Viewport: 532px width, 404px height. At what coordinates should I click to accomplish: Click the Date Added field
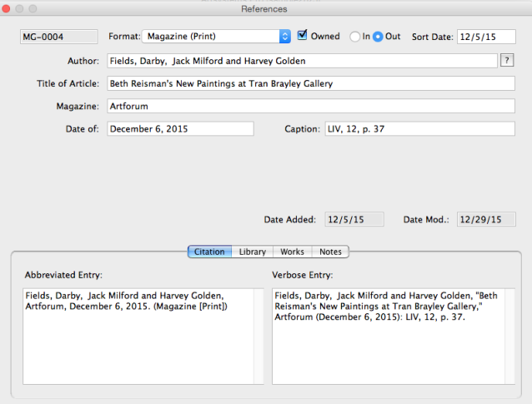tap(354, 220)
